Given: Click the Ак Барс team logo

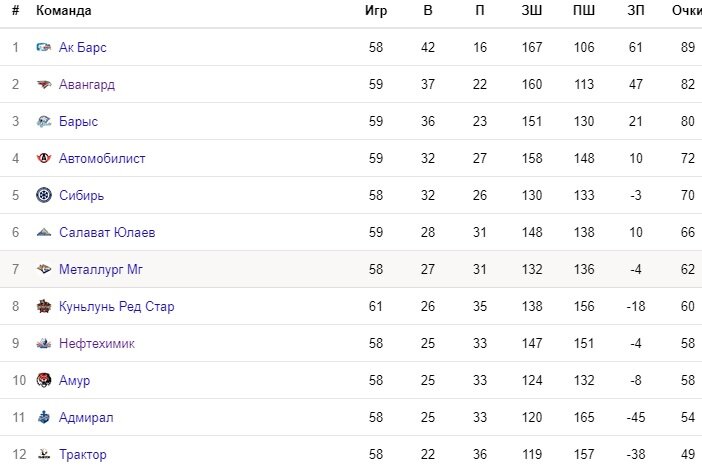Looking at the screenshot, I should (43, 47).
